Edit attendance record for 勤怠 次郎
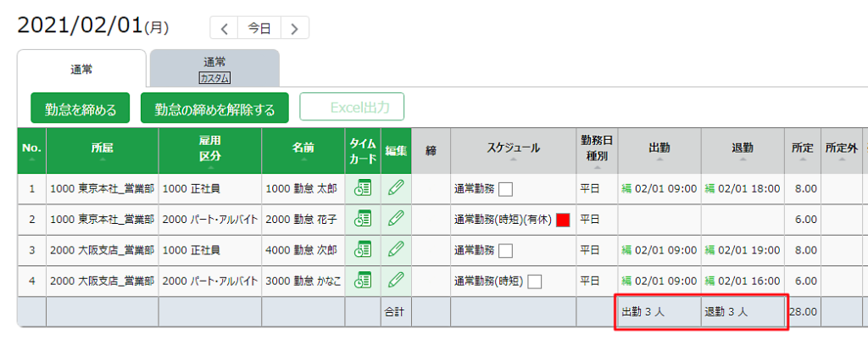 396,250
